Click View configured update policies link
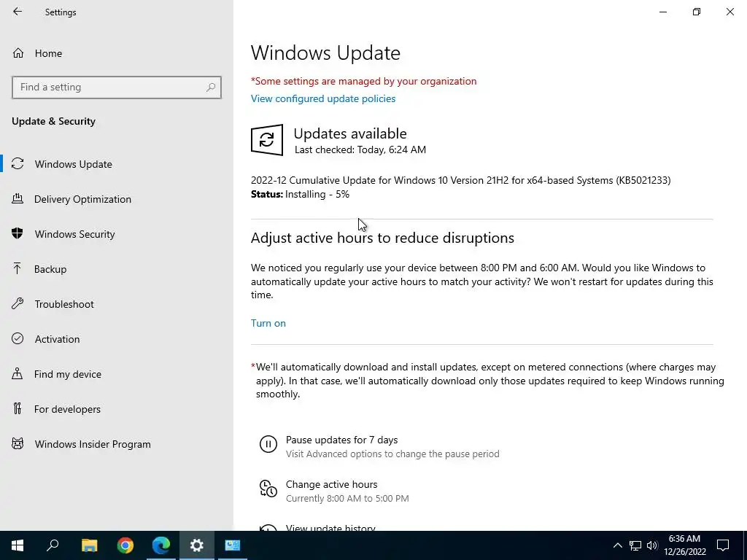 323,98
